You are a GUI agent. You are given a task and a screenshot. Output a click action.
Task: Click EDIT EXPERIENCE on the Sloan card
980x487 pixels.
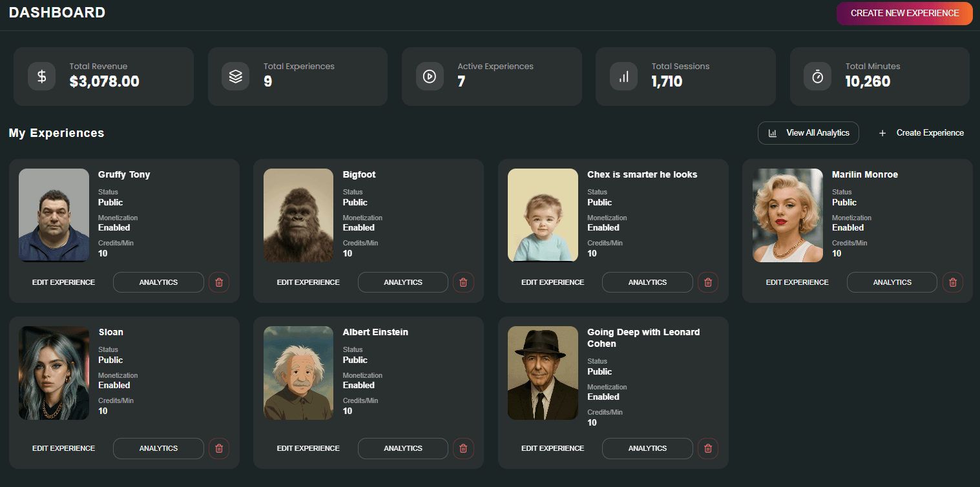click(x=63, y=448)
